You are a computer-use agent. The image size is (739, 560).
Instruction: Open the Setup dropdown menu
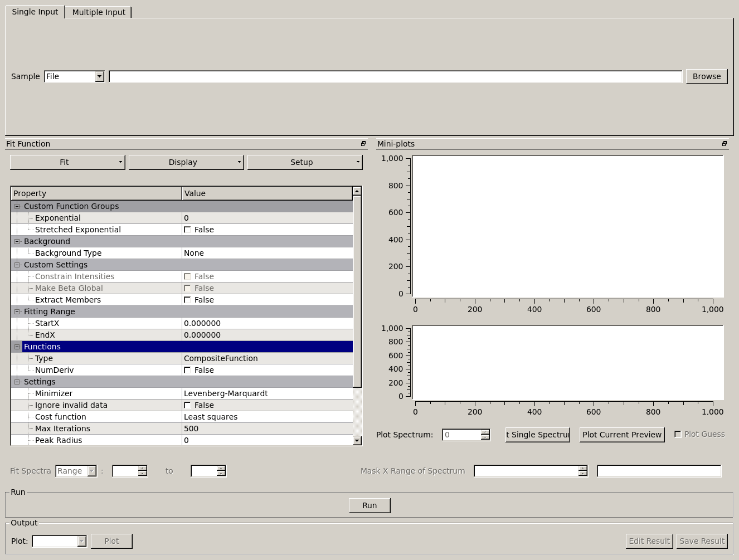[305, 162]
